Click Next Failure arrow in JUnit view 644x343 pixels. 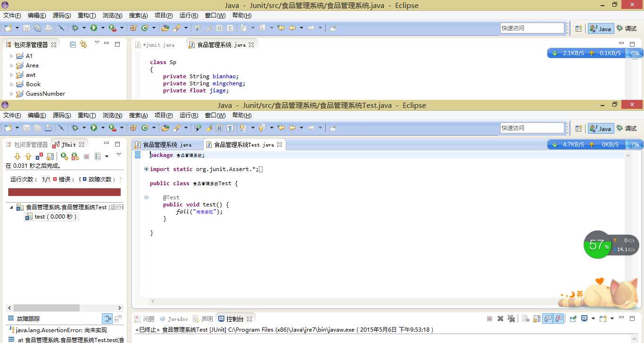[x=17, y=156]
